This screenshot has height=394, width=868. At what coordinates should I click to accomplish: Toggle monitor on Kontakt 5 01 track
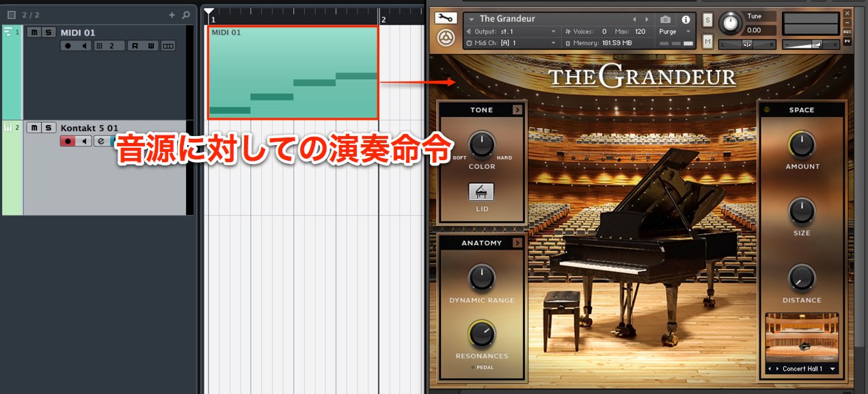84,141
